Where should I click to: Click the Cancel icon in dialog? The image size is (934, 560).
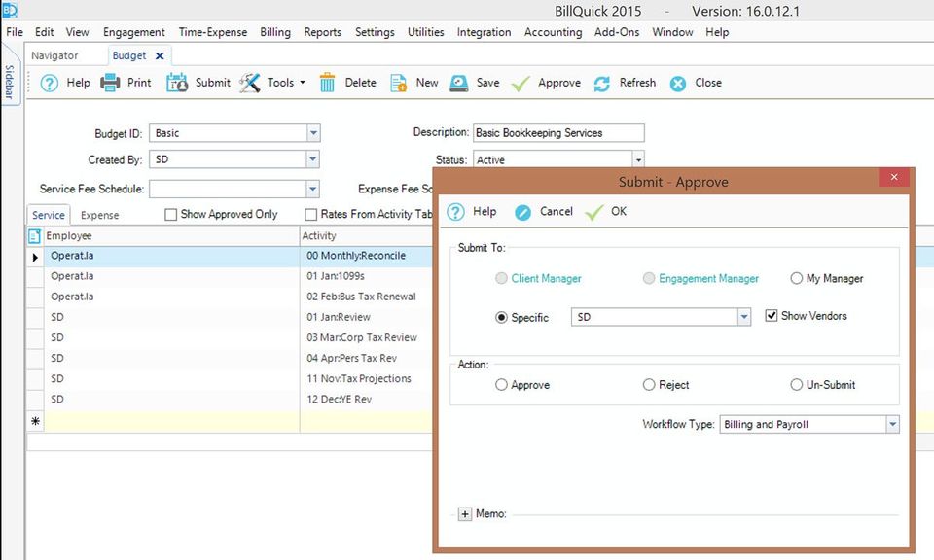[x=523, y=213]
